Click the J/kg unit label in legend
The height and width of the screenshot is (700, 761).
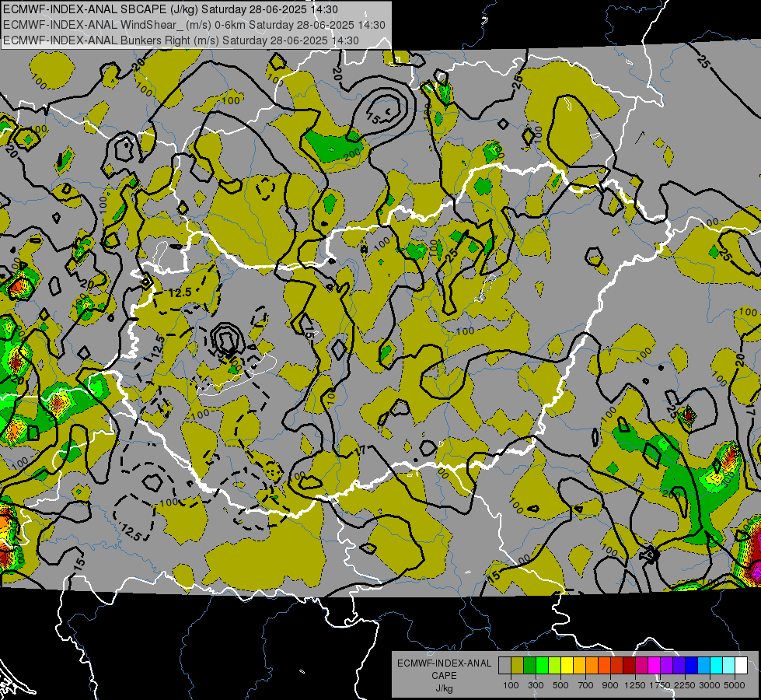(444, 688)
